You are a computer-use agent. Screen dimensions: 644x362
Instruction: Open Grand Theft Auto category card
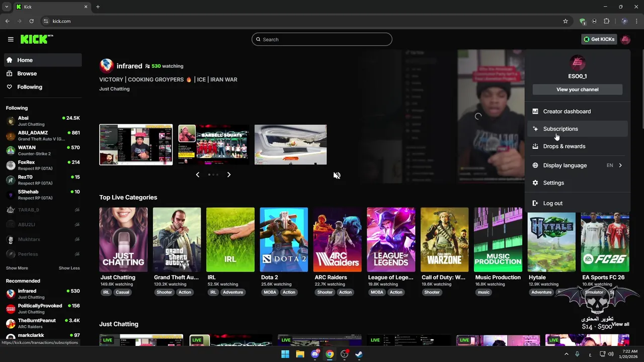point(177,240)
